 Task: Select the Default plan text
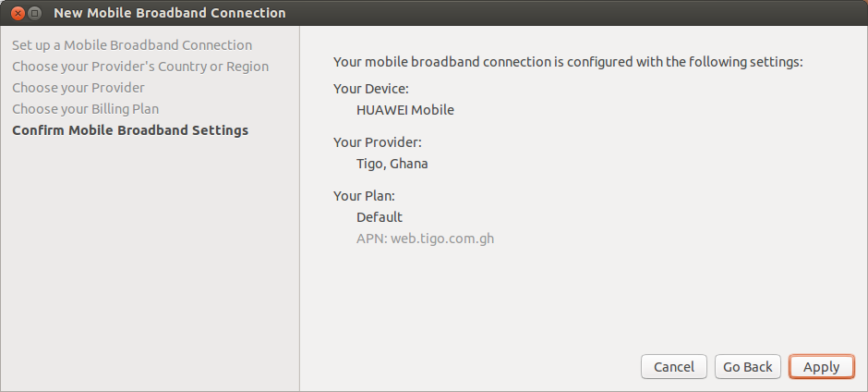380,217
